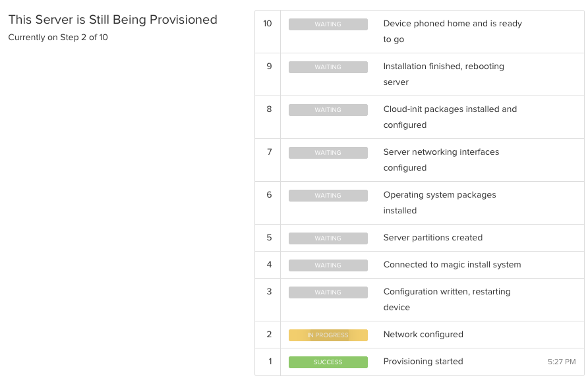Click the WAITING badge for step 4
The width and height of the screenshot is (588, 386).
click(328, 265)
